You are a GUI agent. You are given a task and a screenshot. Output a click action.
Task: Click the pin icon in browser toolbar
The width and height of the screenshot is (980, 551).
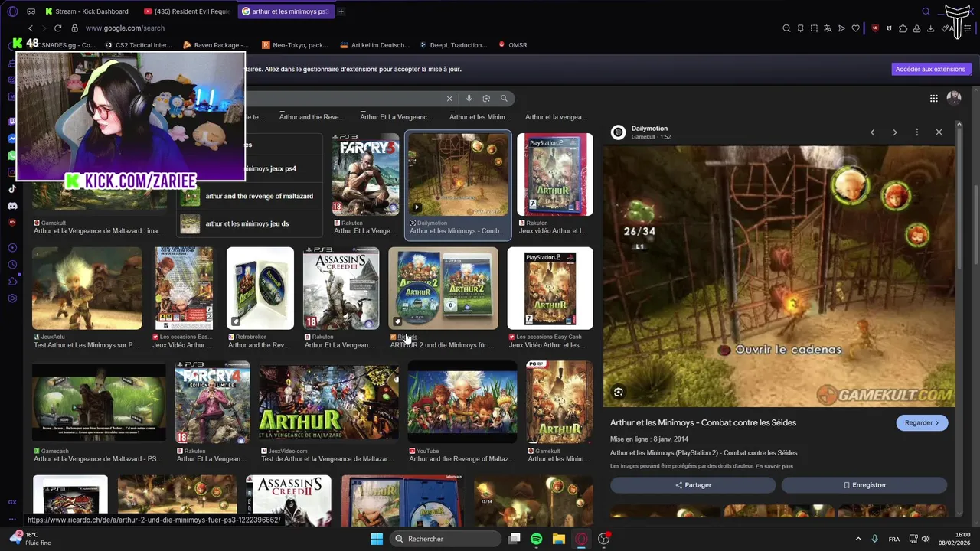tap(800, 28)
